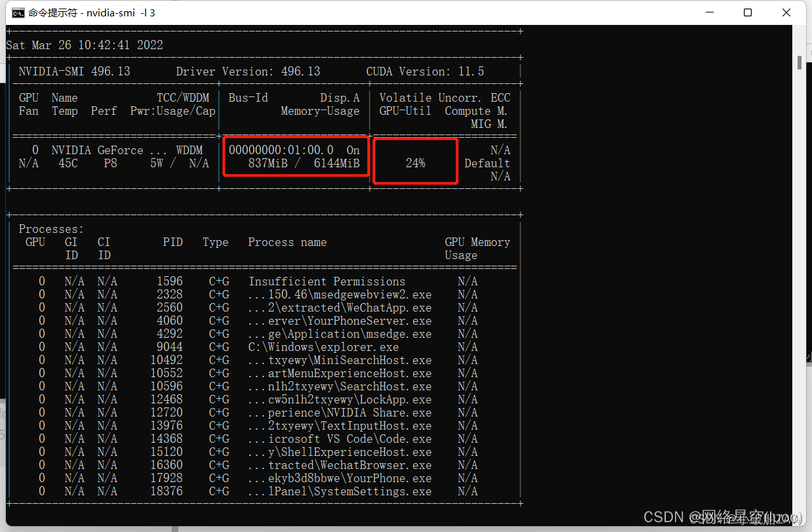Minimize the command prompt window

pyautogui.click(x=709, y=12)
